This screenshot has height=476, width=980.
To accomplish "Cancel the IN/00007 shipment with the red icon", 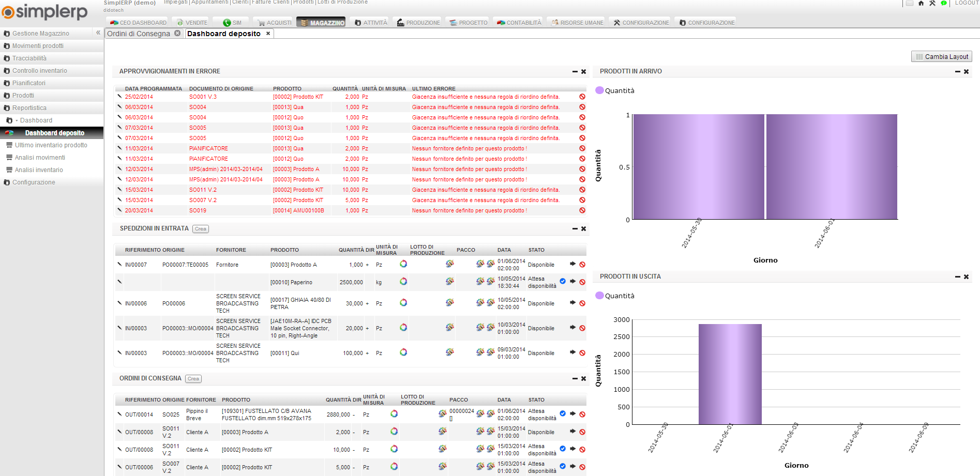I will pos(582,265).
